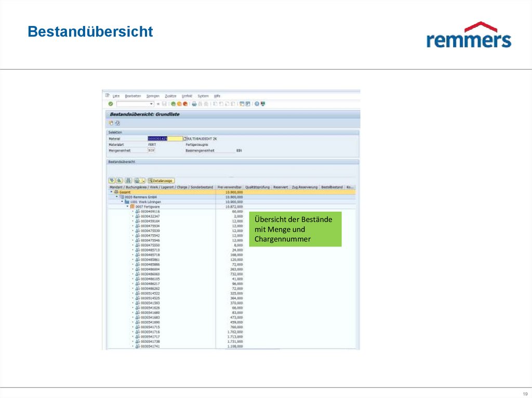Click into the Material input field
This screenshot has width=532, height=398.
(x=165, y=139)
